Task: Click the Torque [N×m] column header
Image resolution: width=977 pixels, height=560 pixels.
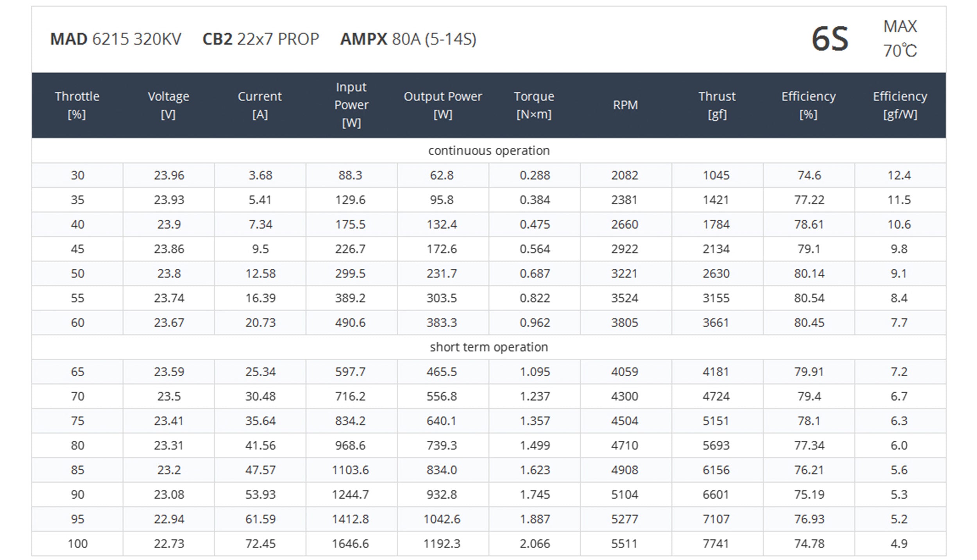Action: 534,105
